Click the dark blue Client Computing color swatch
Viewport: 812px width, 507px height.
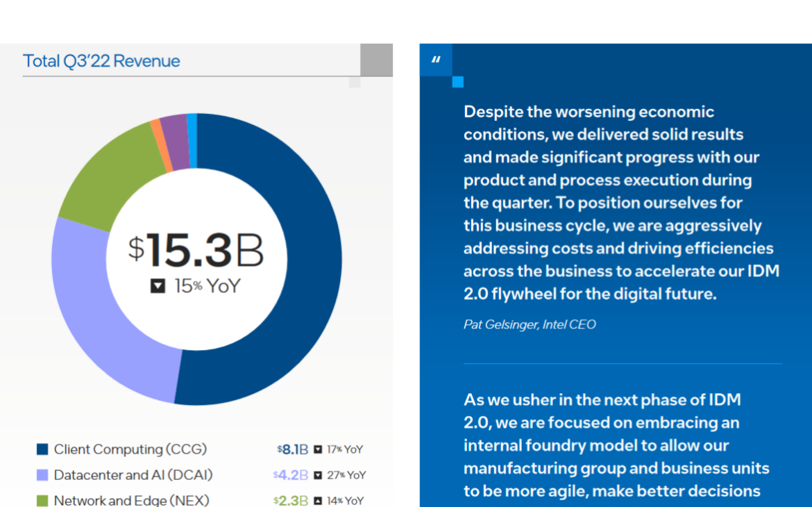[42, 449]
